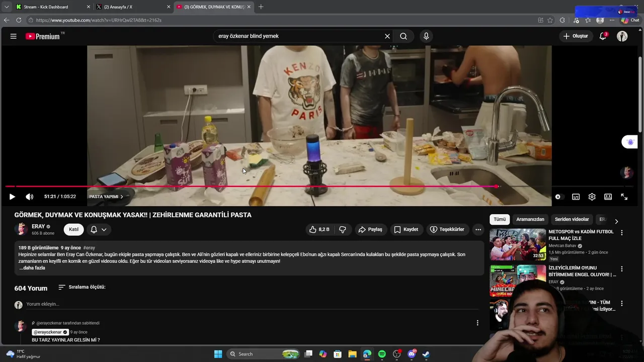Expand subscription notification bell dropdown
Screen dimensions: 644x362
pos(99,229)
